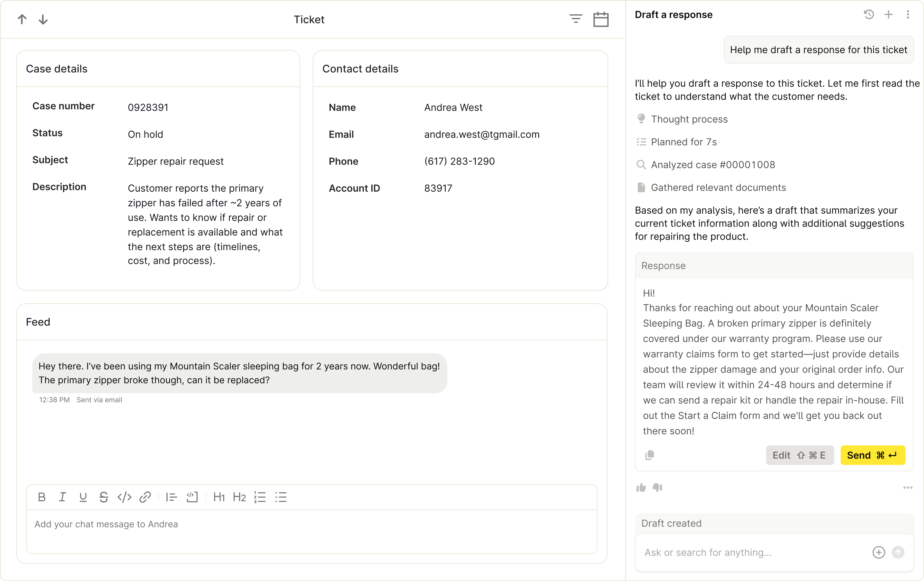This screenshot has height=581, width=924.
Task: Expand the Gathered relevant documents step
Action: point(718,188)
